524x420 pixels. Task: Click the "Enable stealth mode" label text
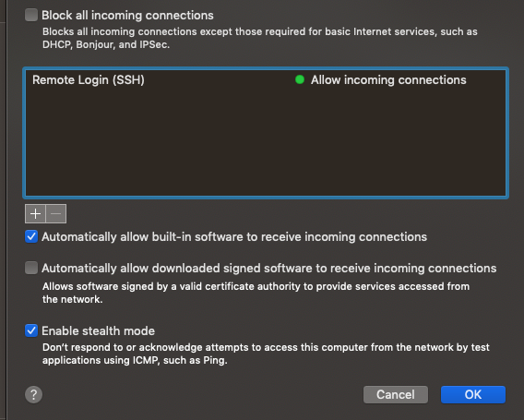98,331
